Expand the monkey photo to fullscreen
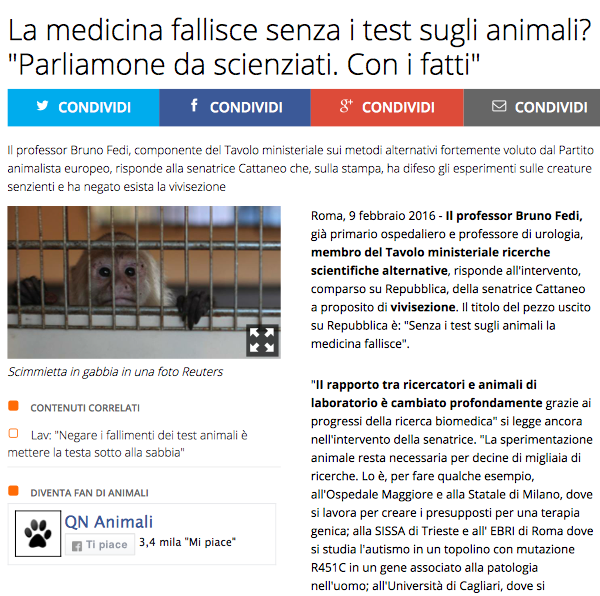Screen dimensions: 600x596 coord(262,340)
